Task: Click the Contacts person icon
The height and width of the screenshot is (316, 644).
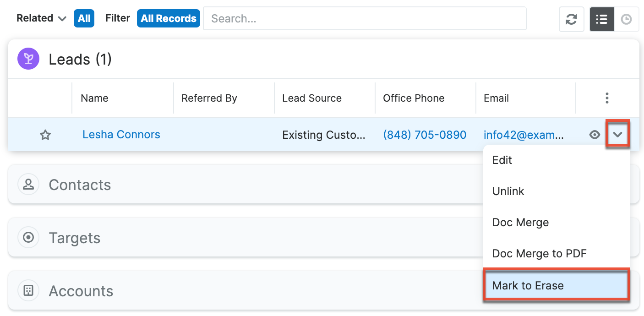Action: [x=28, y=185]
